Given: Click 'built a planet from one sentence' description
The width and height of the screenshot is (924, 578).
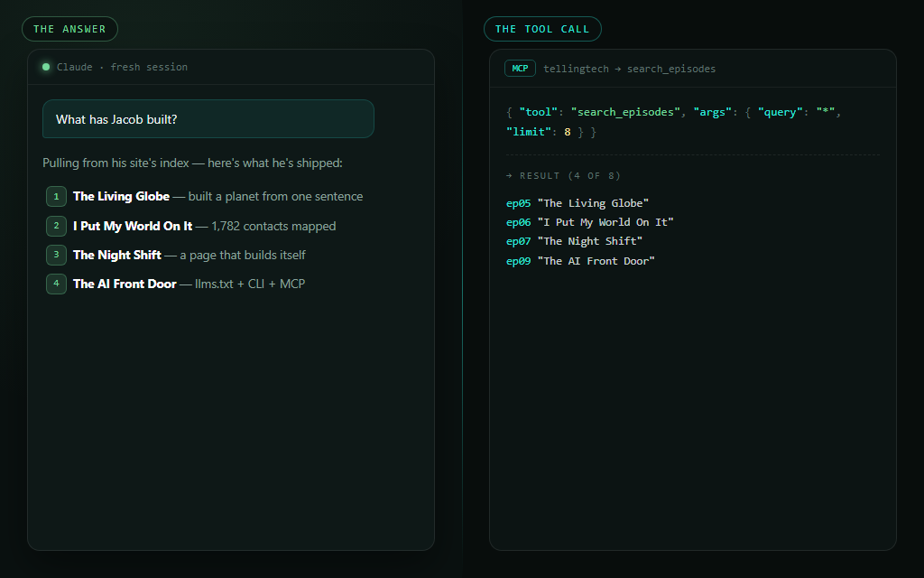Looking at the screenshot, I should 276,196.
